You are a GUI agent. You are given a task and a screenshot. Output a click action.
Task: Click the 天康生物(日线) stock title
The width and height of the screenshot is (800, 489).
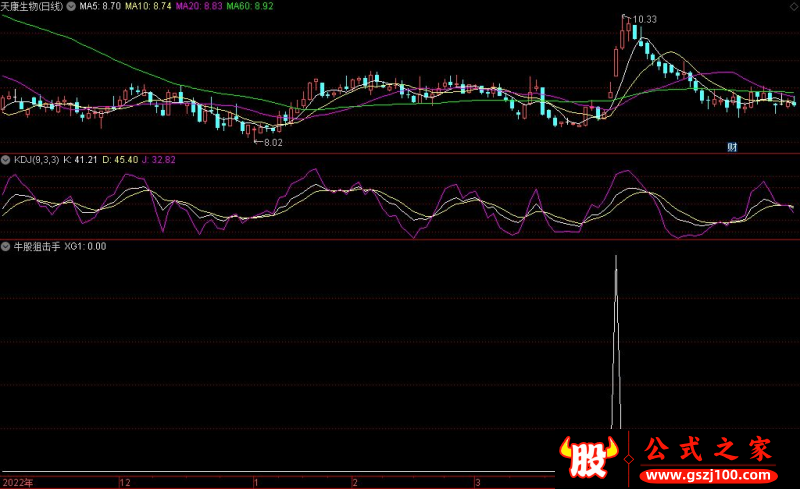[32, 6]
